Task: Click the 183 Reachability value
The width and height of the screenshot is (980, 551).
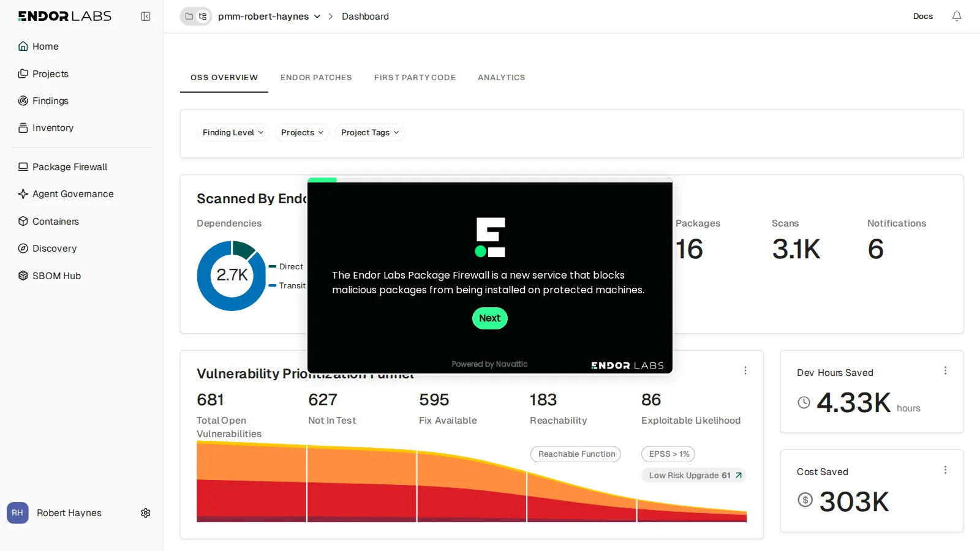Action: click(x=543, y=400)
